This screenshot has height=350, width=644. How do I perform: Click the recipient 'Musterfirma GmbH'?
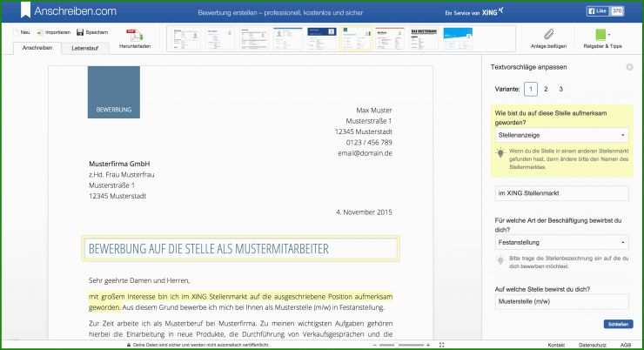(119, 164)
